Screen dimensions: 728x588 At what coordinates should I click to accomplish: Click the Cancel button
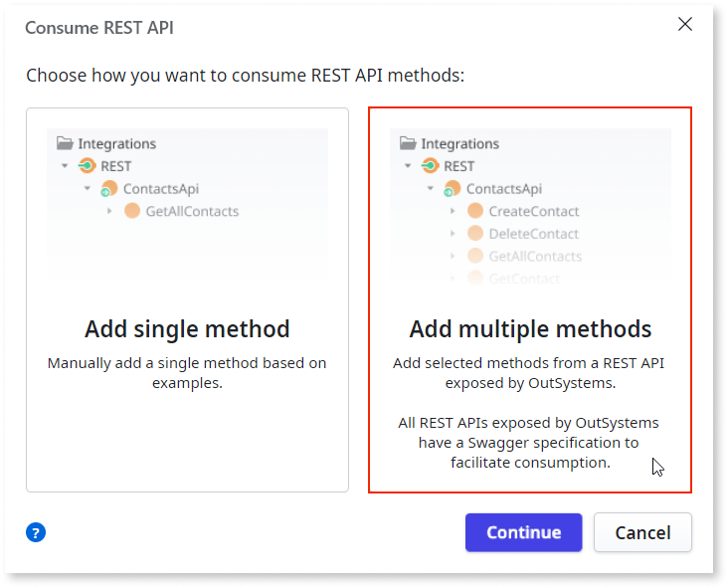[642, 532]
